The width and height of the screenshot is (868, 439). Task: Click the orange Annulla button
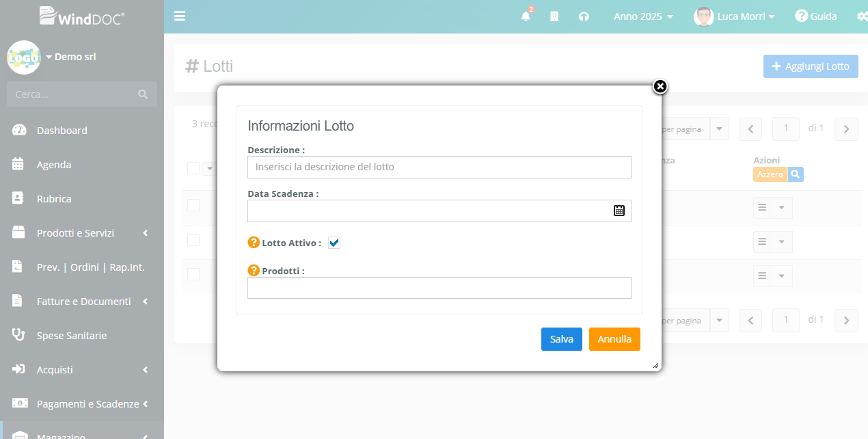[614, 339]
